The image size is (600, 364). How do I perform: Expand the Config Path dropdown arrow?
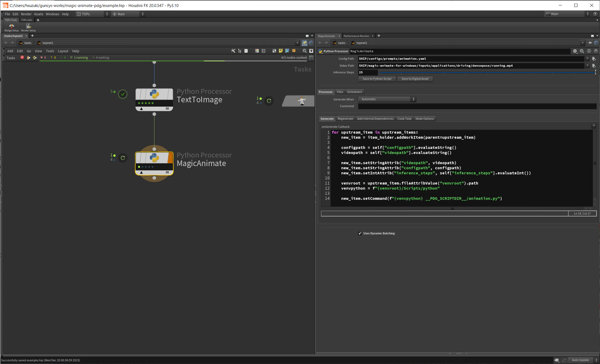[x=587, y=58]
